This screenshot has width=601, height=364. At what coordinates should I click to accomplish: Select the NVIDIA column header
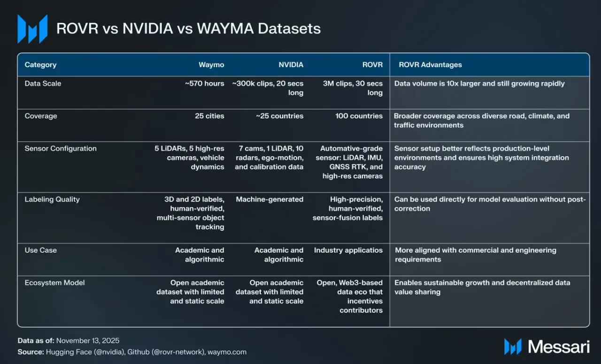[x=291, y=65]
